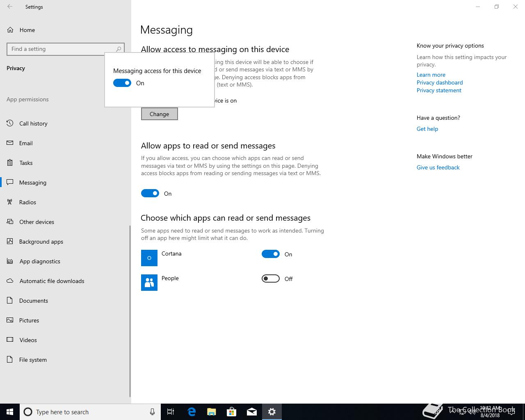Image resolution: width=525 pixels, height=420 pixels.
Task: Click the App diagnostics icon
Action: [10, 261]
